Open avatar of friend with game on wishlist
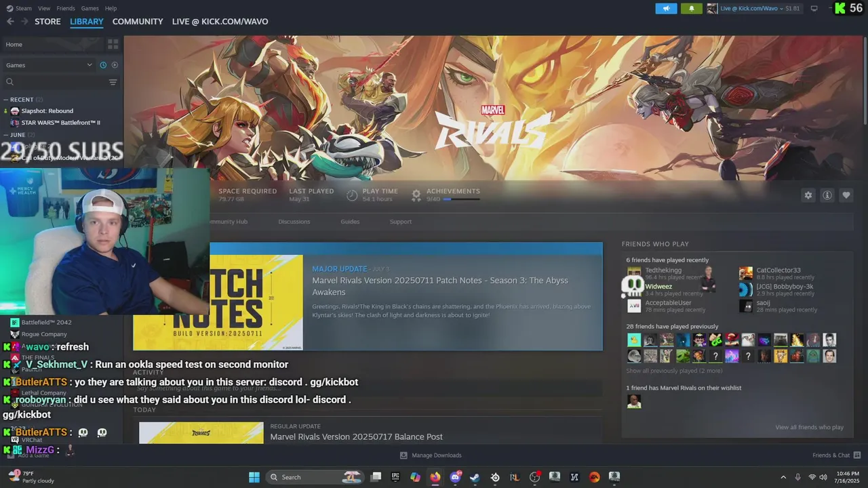Screen dimensions: 868x488 click(x=634, y=402)
